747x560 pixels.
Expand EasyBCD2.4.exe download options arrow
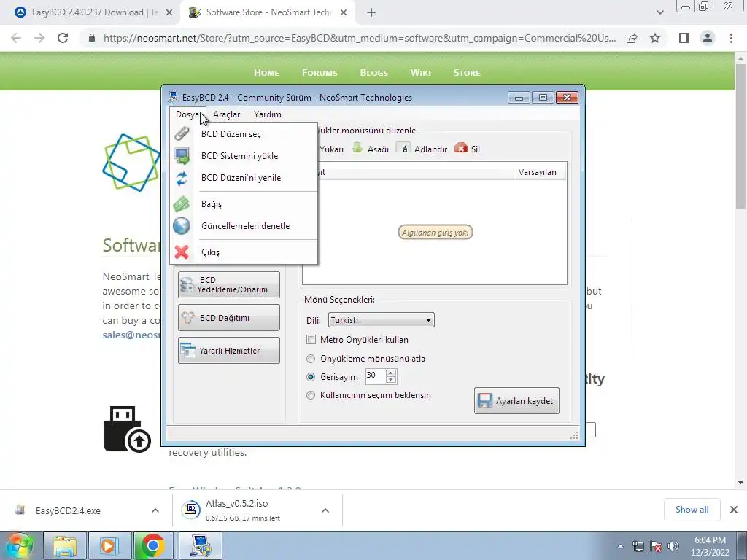[x=155, y=510]
